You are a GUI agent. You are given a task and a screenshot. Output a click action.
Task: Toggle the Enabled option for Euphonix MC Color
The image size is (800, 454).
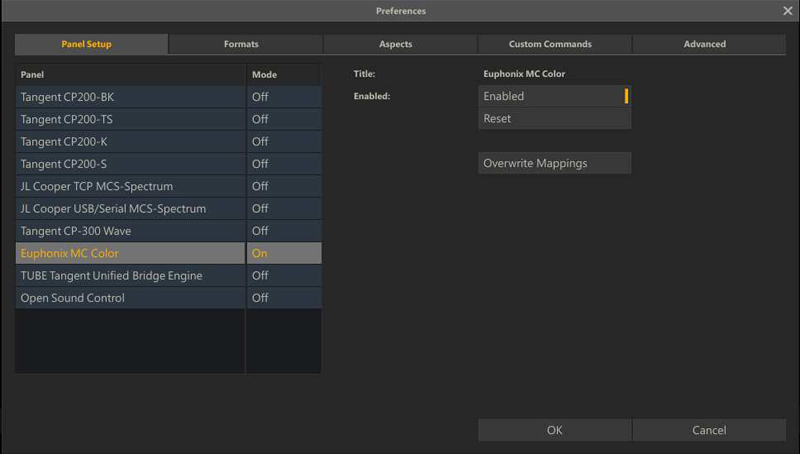[554, 97]
